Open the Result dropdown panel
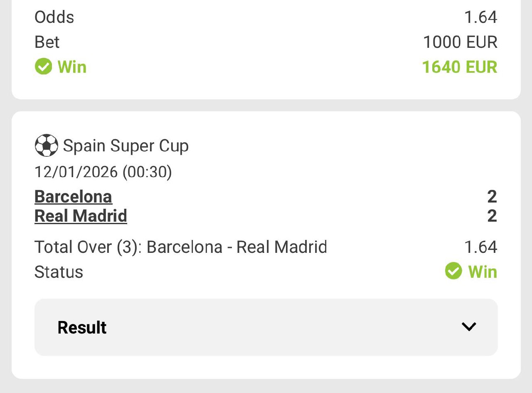This screenshot has height=393, width=532. click(266, 327)
